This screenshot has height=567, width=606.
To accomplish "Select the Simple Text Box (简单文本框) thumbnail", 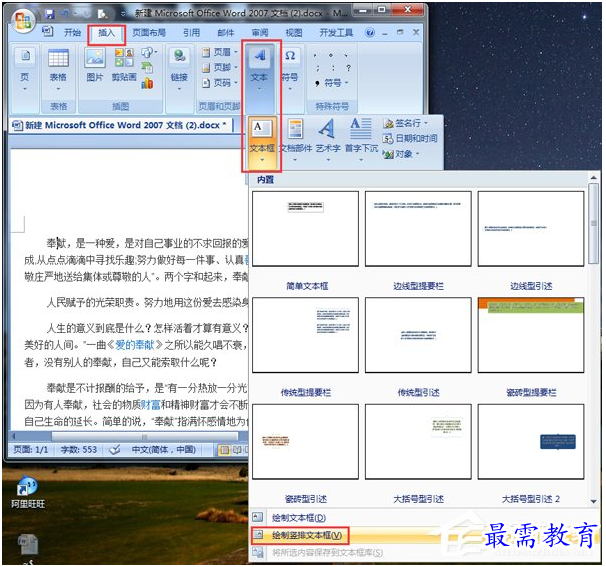I will [x=305, y=229].
